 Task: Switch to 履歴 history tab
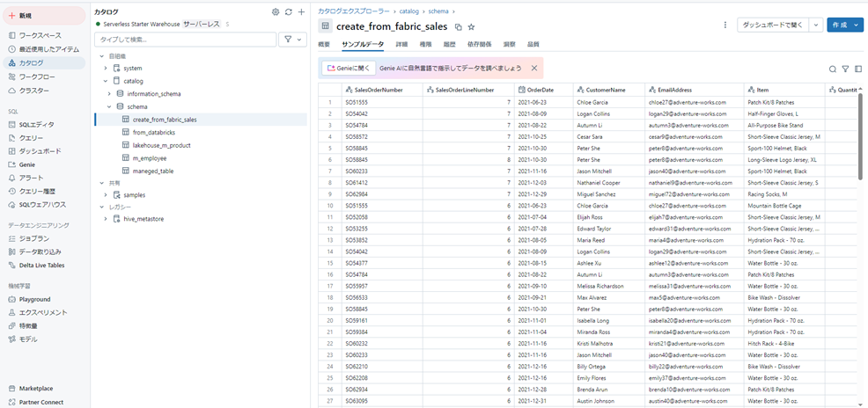click(450, 44)
